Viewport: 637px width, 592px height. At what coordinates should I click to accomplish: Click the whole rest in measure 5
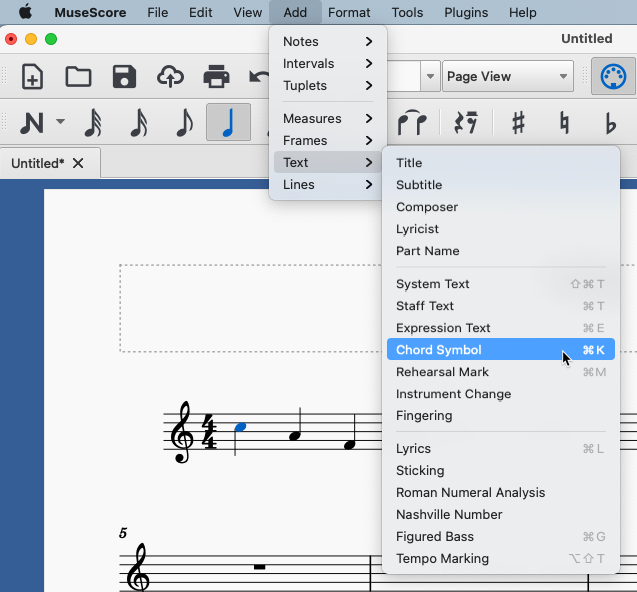click(x=260, y=566)
